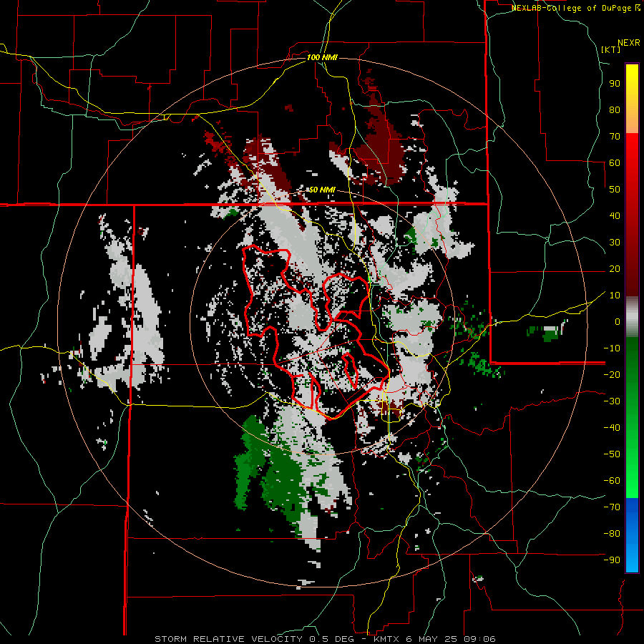644x644 pixels.
Task: Click the 30 value on the velocity scale
Action: point(615,243)
